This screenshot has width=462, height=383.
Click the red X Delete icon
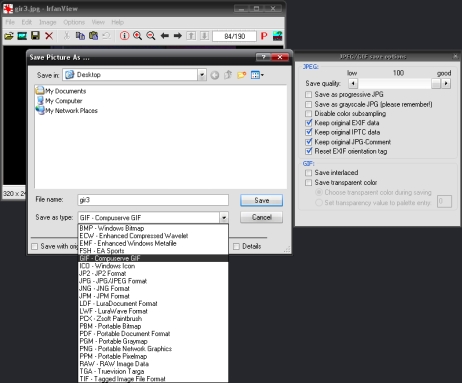[49, 36]
